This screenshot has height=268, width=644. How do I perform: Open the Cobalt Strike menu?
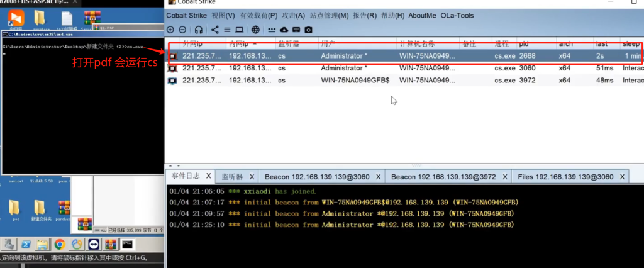tap(187, 16)
